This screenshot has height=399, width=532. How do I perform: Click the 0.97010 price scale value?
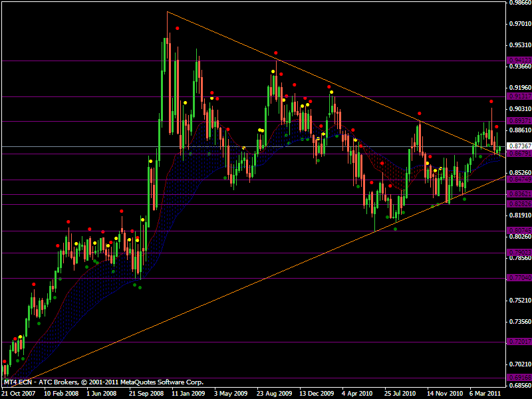(x=521, y=24)
